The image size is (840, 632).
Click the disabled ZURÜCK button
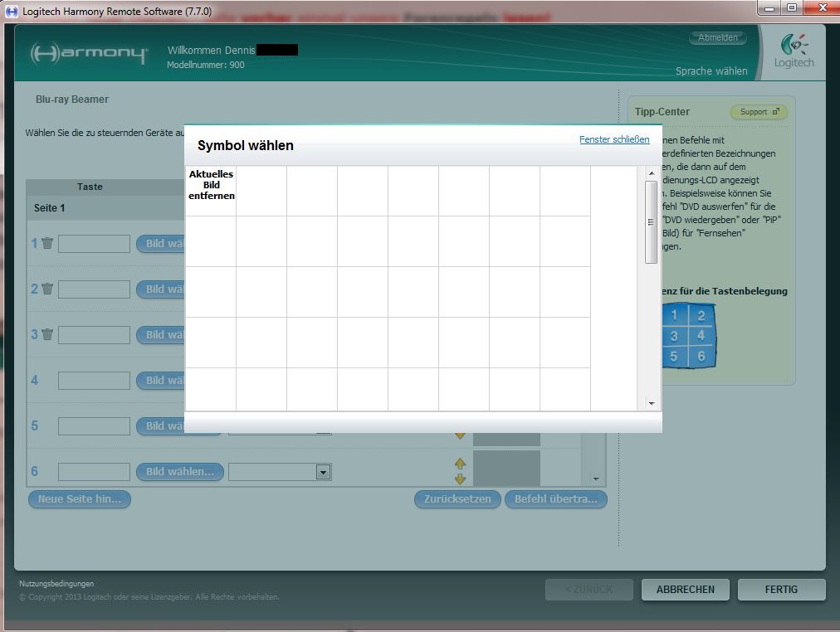click(589, 589)
